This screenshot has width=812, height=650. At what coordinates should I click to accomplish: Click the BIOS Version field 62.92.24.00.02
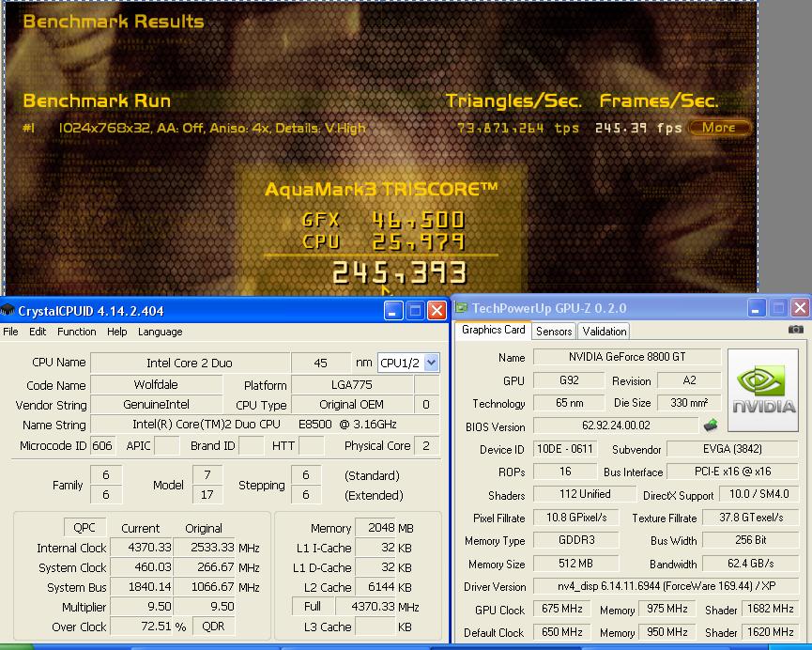[616, 426]
